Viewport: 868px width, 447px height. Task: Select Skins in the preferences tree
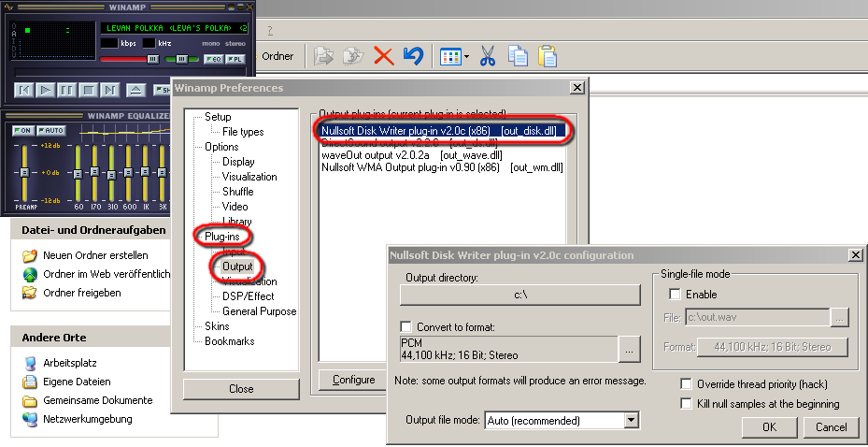point(217,326)
